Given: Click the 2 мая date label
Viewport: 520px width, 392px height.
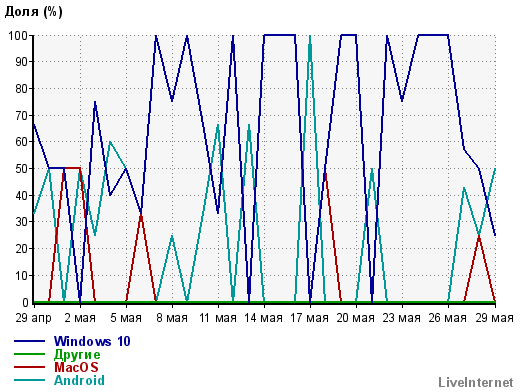Looking at the screenshot, I should coord(80,318).
